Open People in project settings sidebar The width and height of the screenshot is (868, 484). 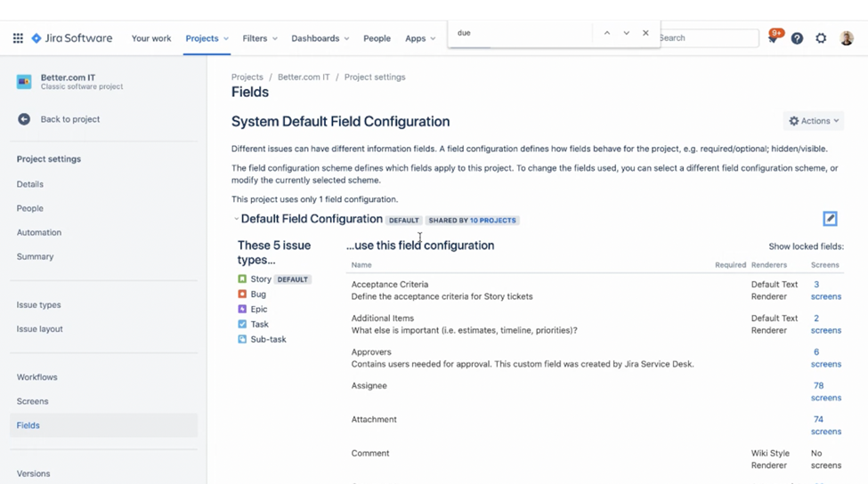30,208
